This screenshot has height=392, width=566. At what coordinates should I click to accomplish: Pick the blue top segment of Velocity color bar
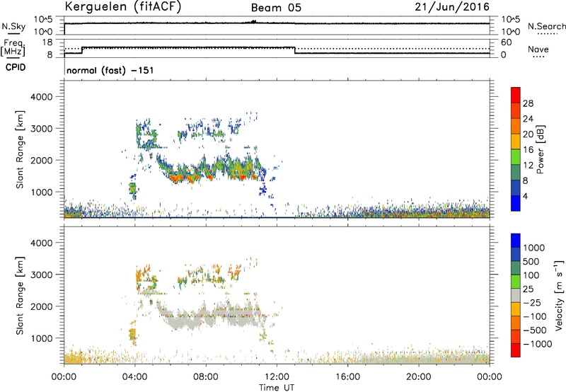click(x=516, y=241)
